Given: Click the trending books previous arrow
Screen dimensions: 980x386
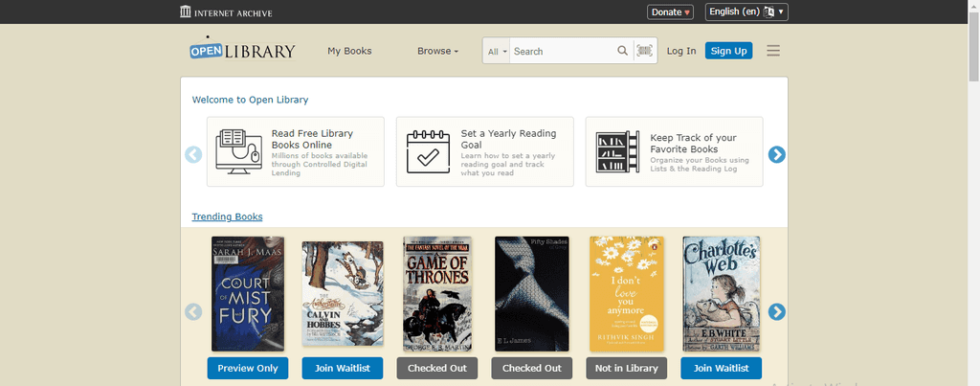Looking at the screenshot, I should [x=193, y=311].
